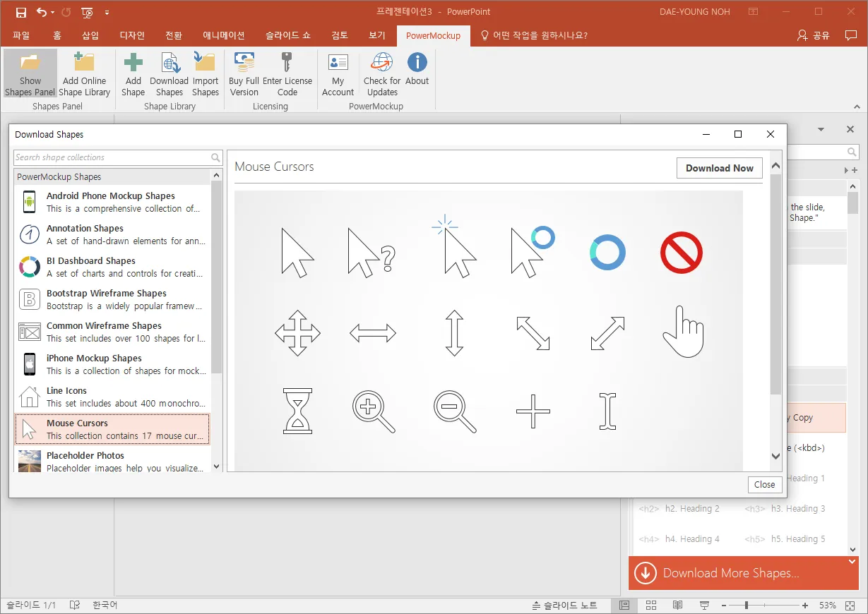The image size is (868, 614).
Task: Click Check for Updates icon
Action: point(382,64)
